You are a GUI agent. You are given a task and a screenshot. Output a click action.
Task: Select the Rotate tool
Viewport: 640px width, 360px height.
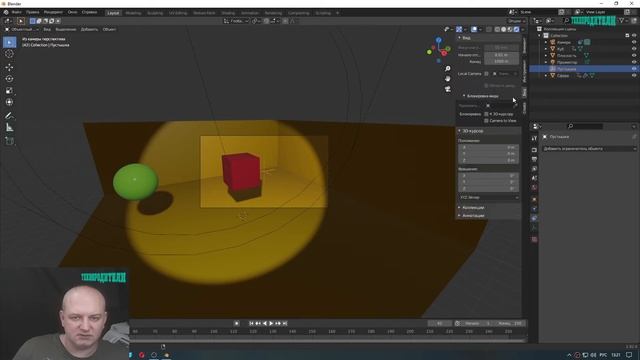point(9,79)
